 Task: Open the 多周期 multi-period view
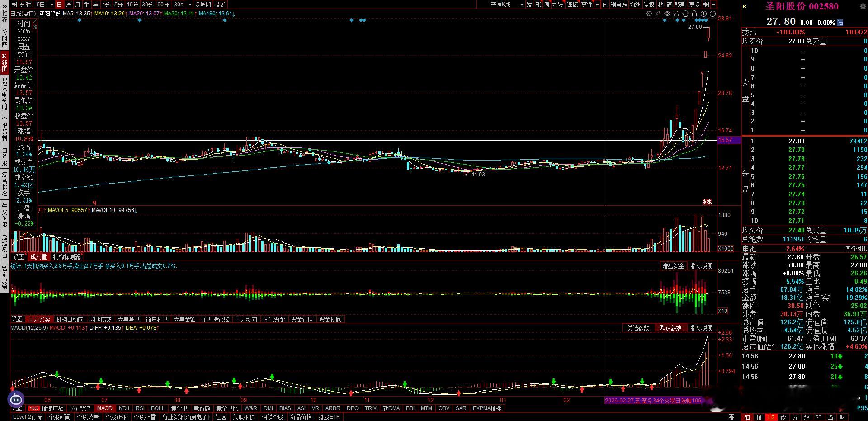(x=203, y=5)
